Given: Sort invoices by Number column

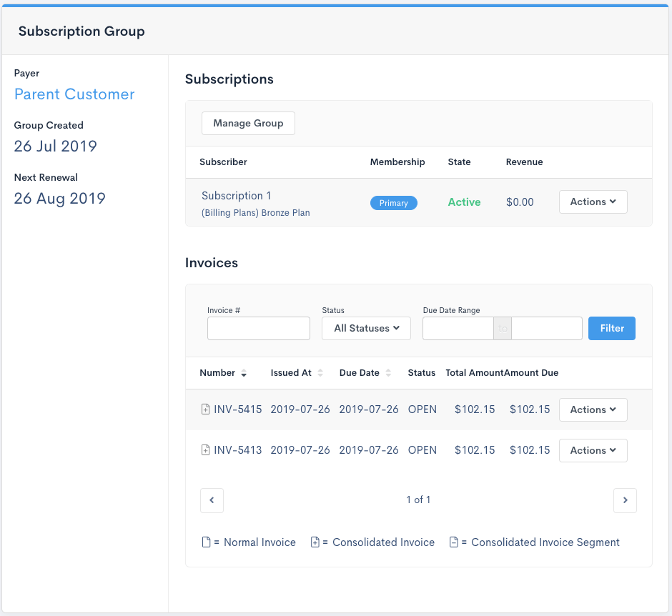Looking at the screenshot, I should pos(223,373).
